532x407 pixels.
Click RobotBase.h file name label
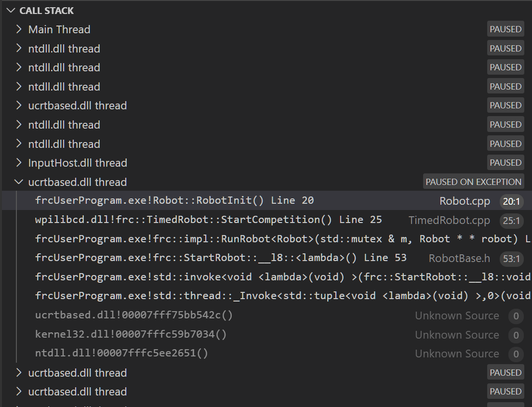pos(459,258)
